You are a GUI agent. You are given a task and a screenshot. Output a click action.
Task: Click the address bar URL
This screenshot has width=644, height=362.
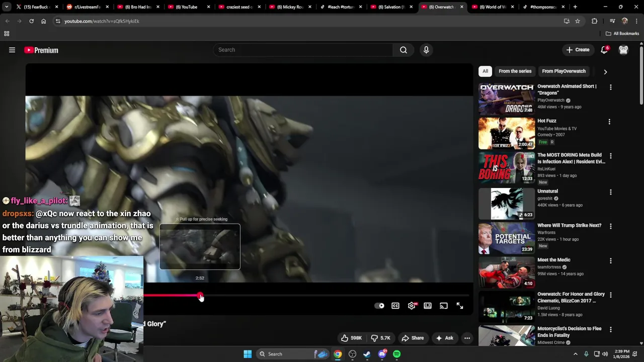pyautogui.click(x=102, y=21)
